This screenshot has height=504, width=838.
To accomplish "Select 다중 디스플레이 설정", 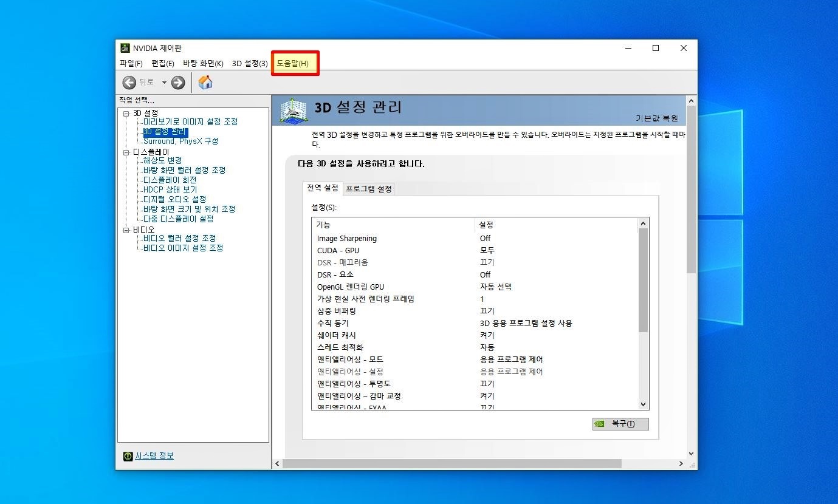I will (x=178, y=219).
